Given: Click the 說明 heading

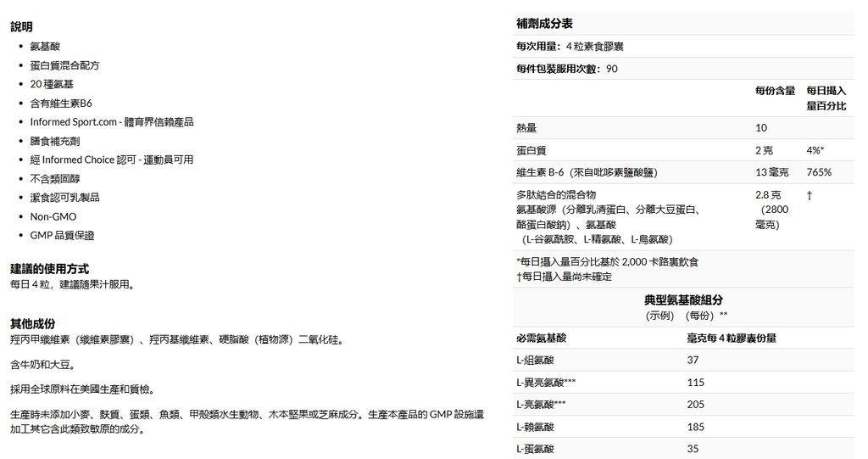Looking at the screenshot, I should (22, 27).
